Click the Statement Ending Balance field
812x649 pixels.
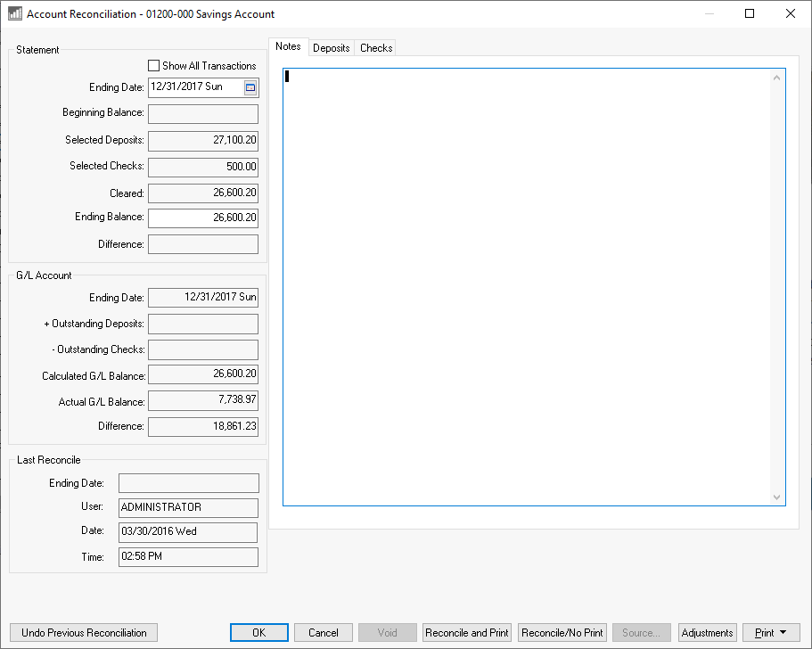tap(203, 218)
